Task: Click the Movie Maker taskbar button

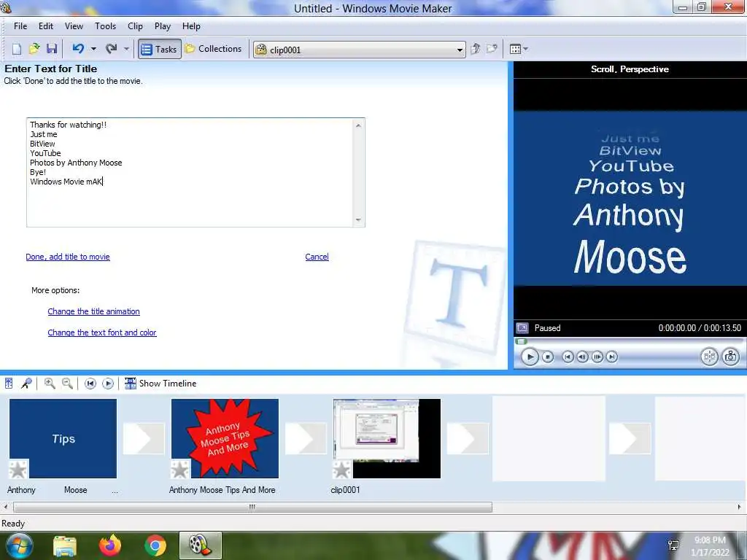Action: 201,545
